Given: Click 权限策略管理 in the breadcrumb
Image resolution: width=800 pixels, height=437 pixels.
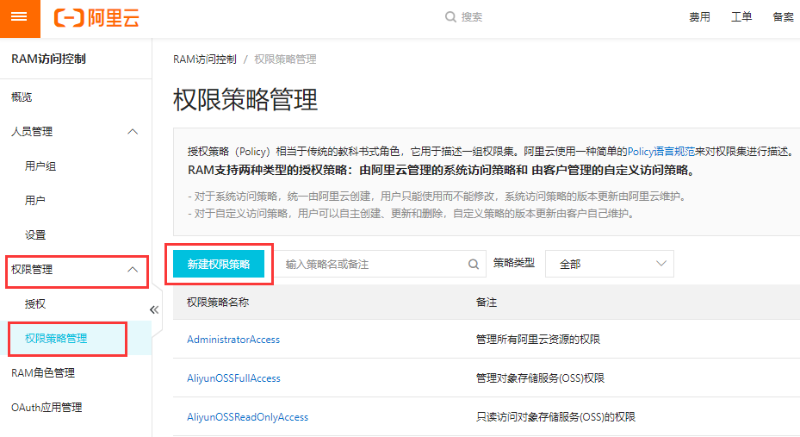Looking at the screenshot, I should pyautogui.click(x=285, y=60).
